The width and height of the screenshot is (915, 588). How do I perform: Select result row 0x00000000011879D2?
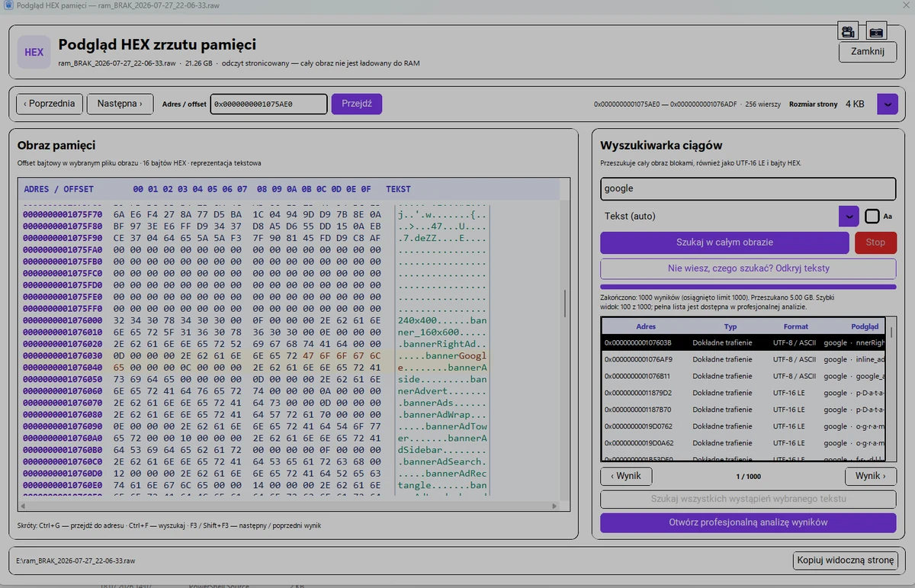coord(743,393)
